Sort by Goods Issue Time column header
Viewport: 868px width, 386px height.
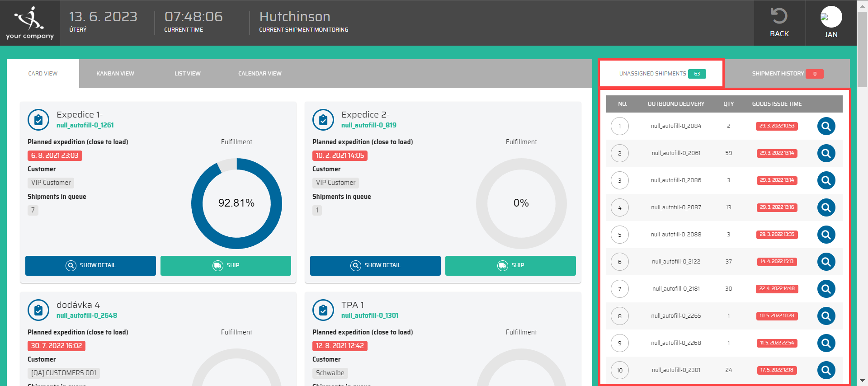777,104
